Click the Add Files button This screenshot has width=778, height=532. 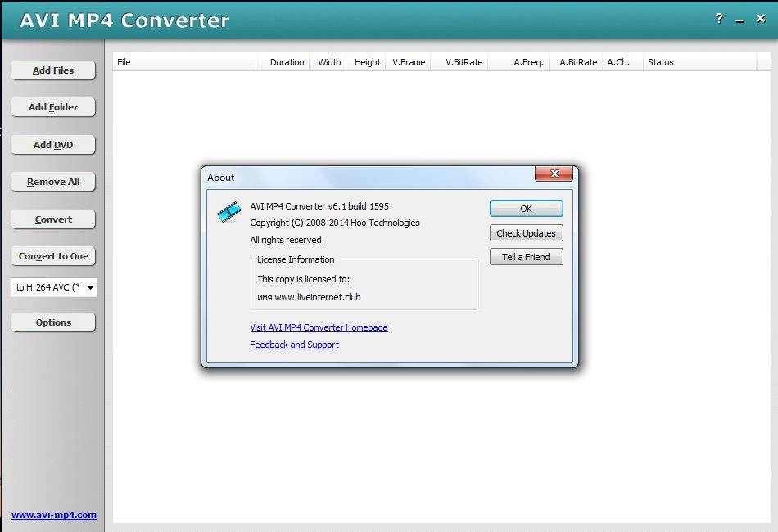click(53, 70)
